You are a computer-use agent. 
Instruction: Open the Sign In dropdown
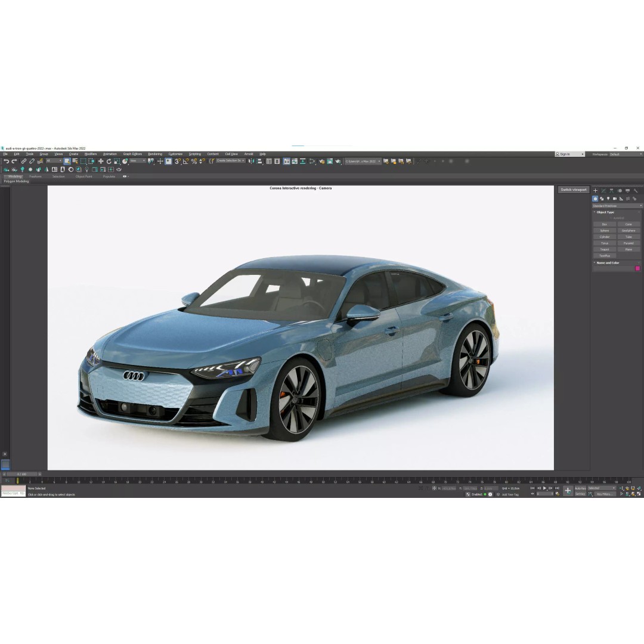569,154
